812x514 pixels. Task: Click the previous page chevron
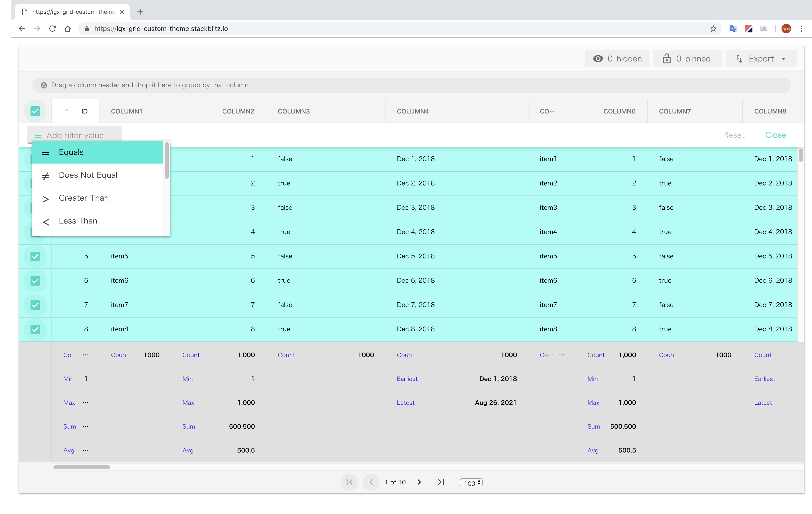371,482
